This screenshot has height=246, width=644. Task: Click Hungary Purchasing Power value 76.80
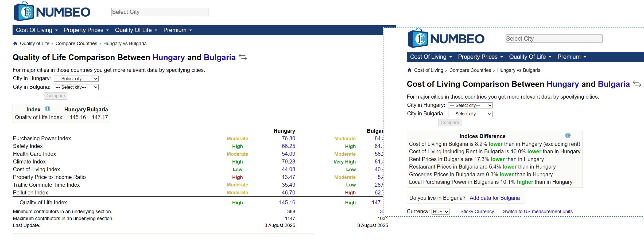coord(288,138)
